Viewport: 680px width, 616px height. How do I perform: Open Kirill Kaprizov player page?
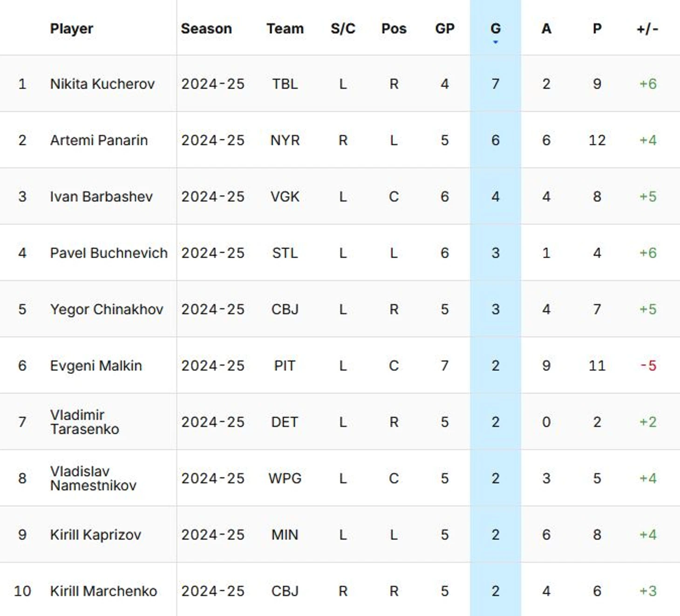click(x=95, y=534)
